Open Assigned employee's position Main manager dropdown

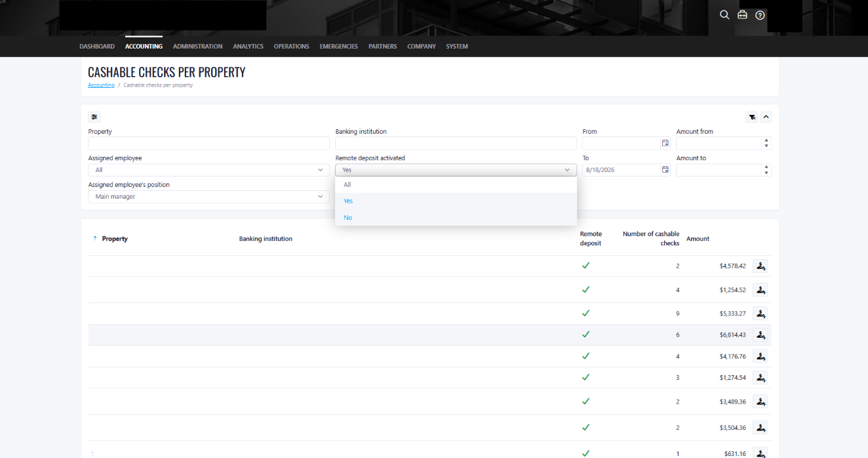[x=208, y=196]
